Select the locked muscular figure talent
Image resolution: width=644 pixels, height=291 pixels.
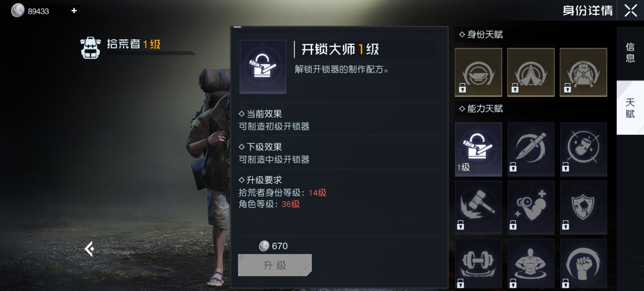[531, 264]
